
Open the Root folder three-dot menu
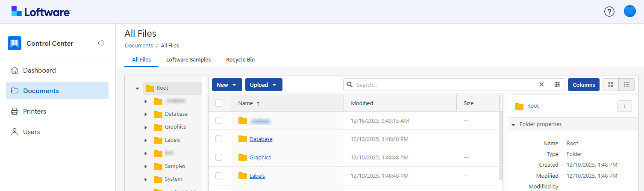[x=624, y=106]
